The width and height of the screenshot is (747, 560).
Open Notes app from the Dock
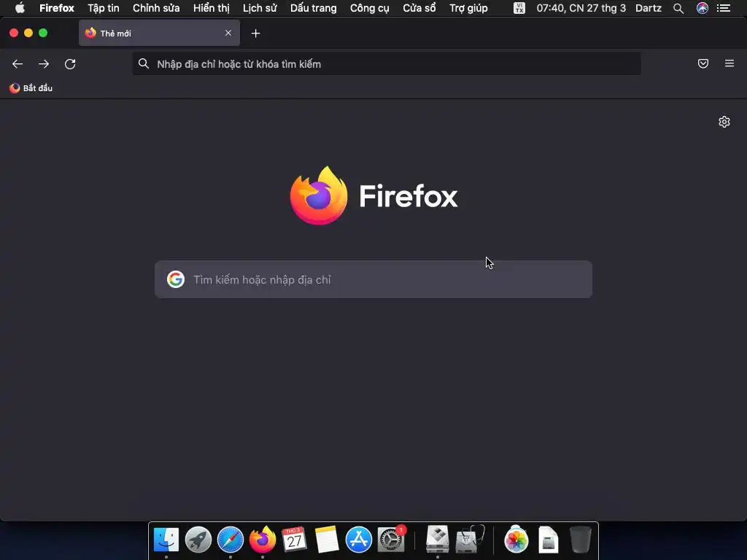pos(327,540)
